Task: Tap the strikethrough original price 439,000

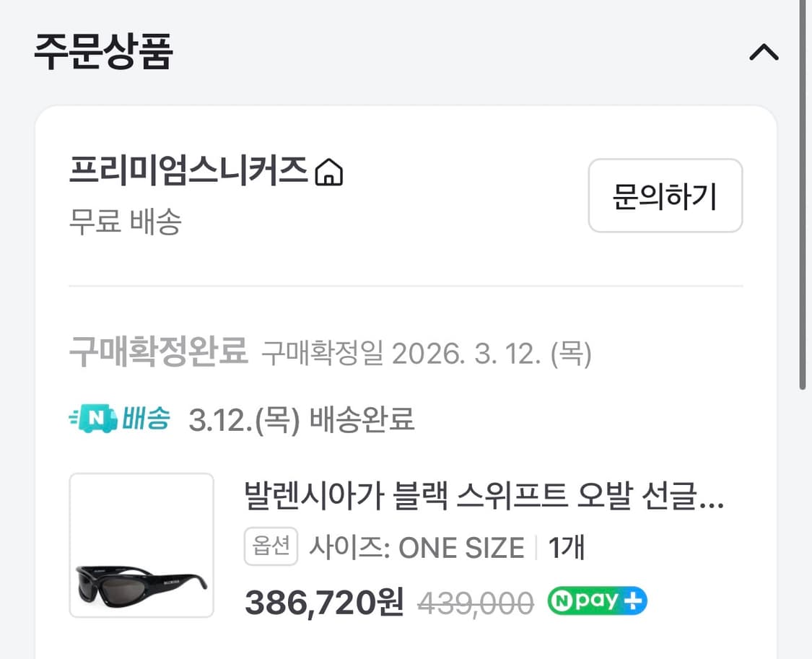Action: [x=476, y=600]
